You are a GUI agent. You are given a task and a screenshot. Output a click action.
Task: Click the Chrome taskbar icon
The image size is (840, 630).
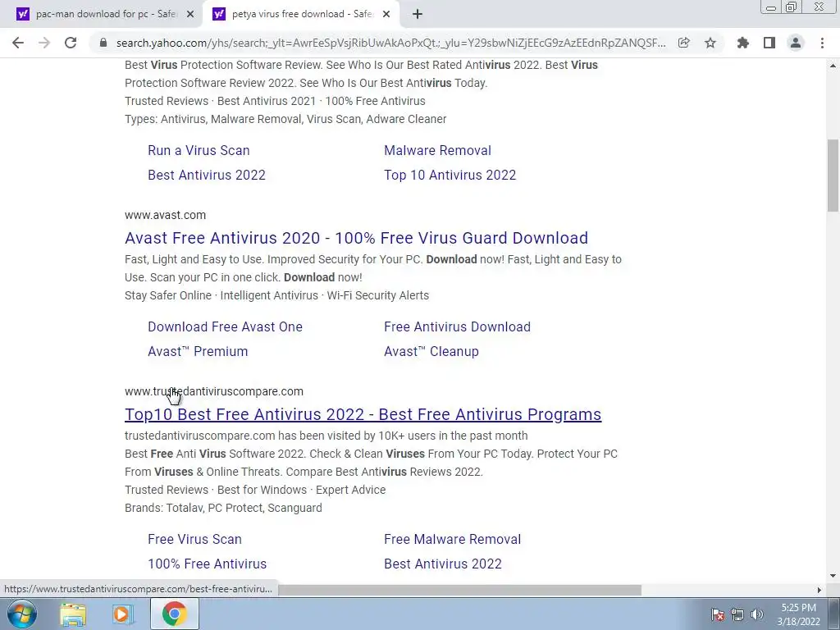[x=174, y=614]
